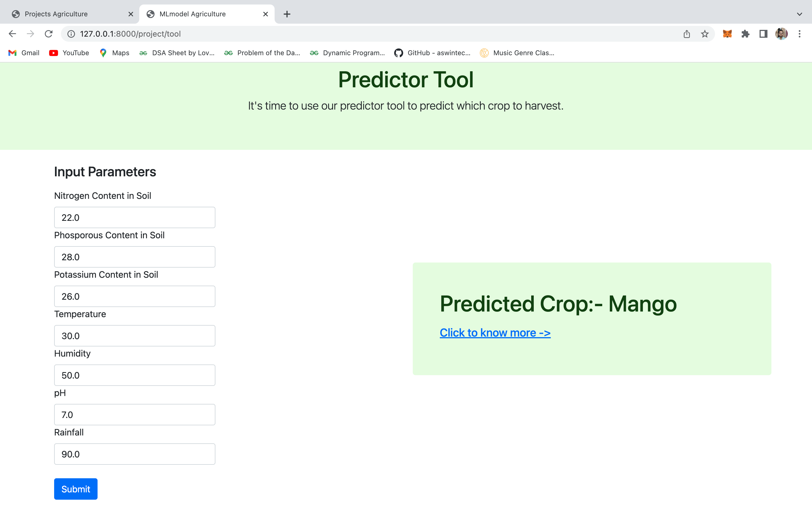Open the Music Genre Classification bookmark

tap(517, 53)
